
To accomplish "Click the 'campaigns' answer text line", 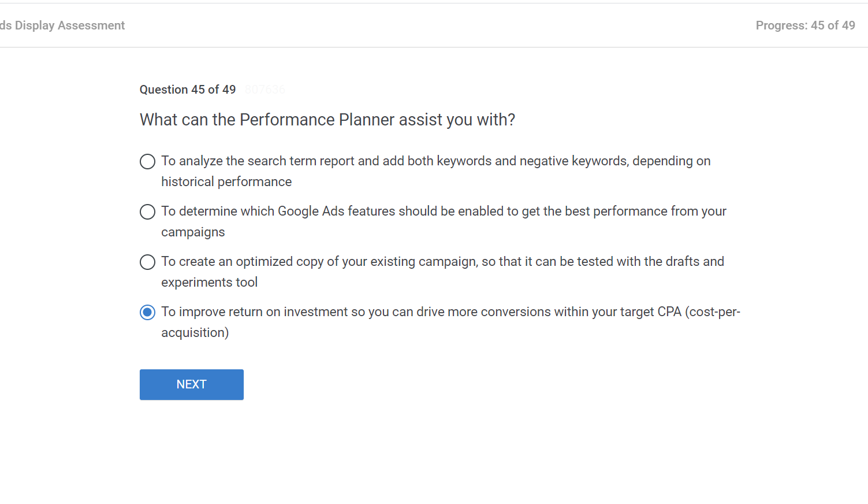I will pyautogui.click(x=193, y=232).
